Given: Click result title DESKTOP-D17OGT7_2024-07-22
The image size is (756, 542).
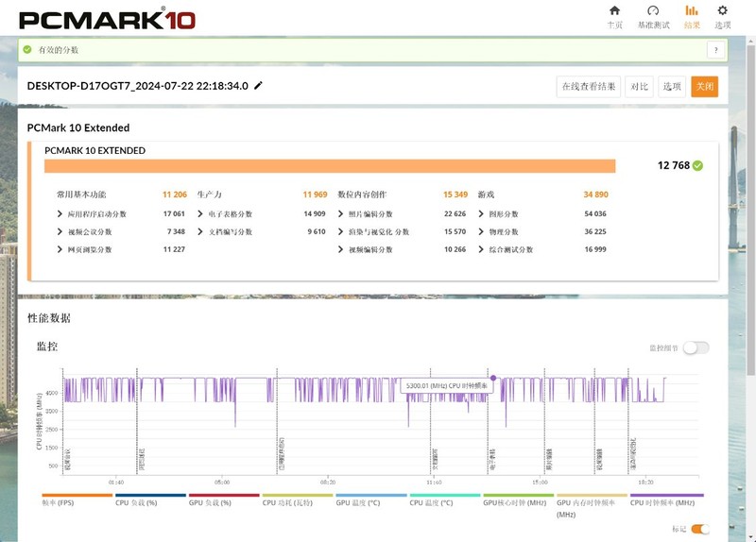Looking at the screenshot, I should (138, 86).
